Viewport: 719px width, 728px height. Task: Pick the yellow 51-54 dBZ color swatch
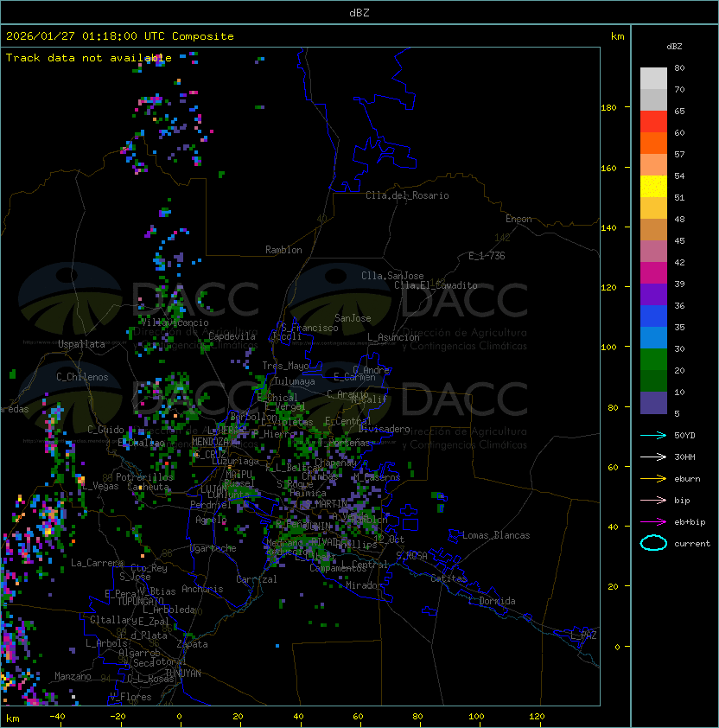coord(653,186)
